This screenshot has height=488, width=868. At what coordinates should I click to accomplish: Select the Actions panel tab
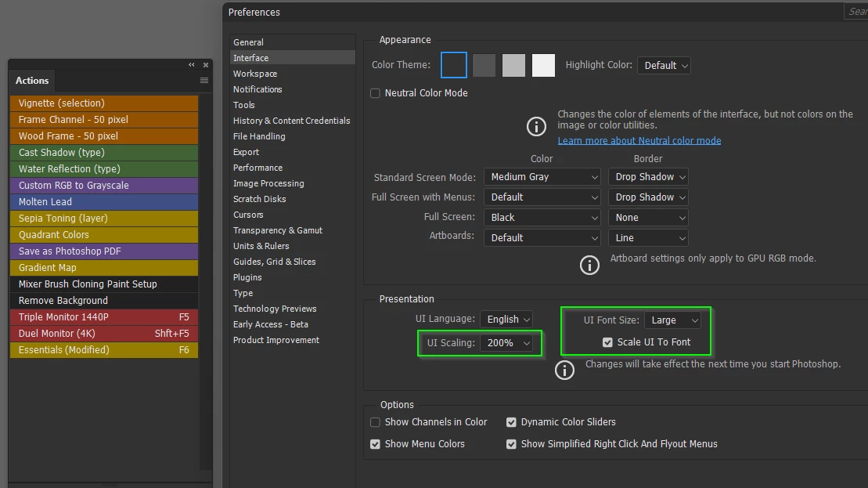pos(32,81)
